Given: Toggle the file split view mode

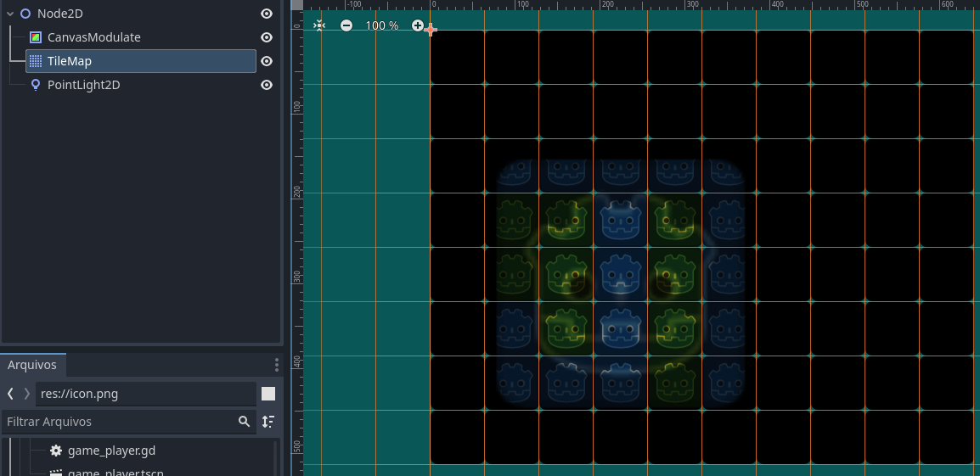Looking at the screenshot, I should tap(268, 394).
